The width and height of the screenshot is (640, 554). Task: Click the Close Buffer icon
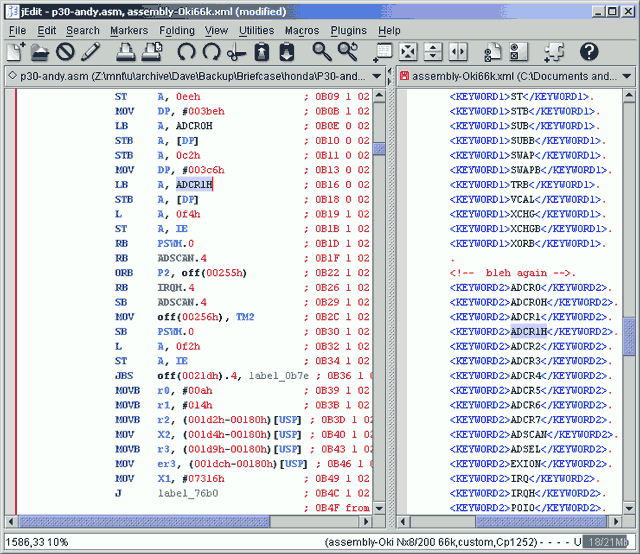coord(65,52)
